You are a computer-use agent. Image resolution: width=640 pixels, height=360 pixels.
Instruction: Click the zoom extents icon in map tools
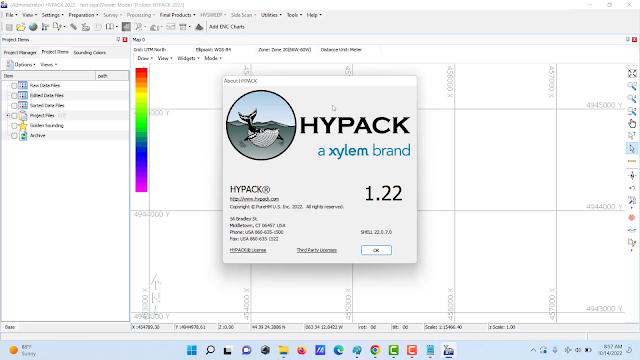point(632,73)
